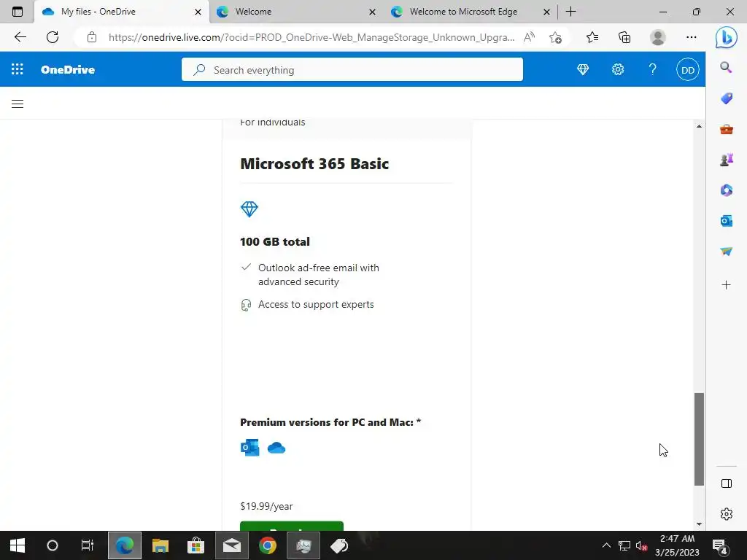Open the taskbar clock and date

point(677,545)
